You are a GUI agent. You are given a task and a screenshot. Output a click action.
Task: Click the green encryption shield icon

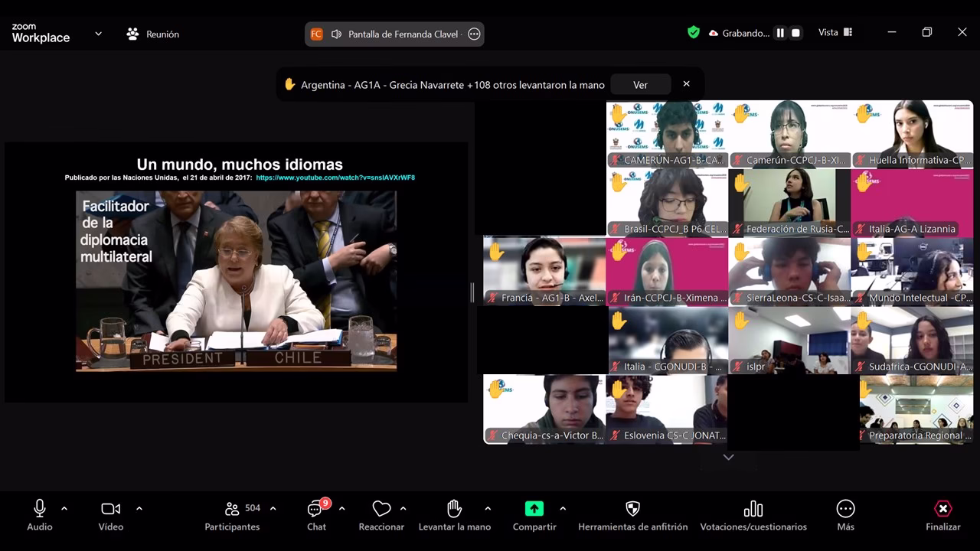pyautogui.click(x=694, y=33)
